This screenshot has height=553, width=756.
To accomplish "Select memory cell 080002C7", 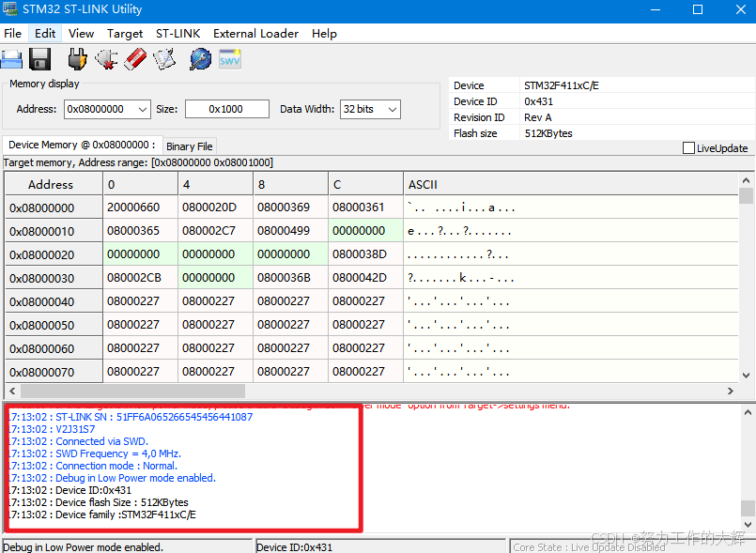I will pos(215,231).
